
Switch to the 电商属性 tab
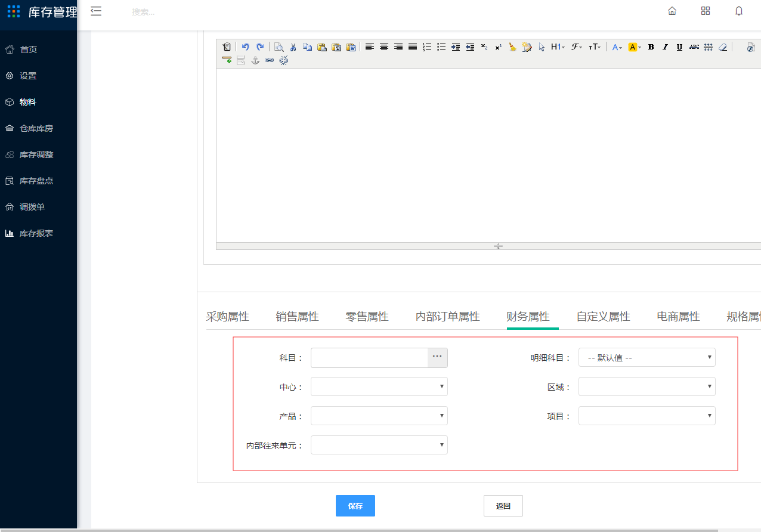pos(678,317)
